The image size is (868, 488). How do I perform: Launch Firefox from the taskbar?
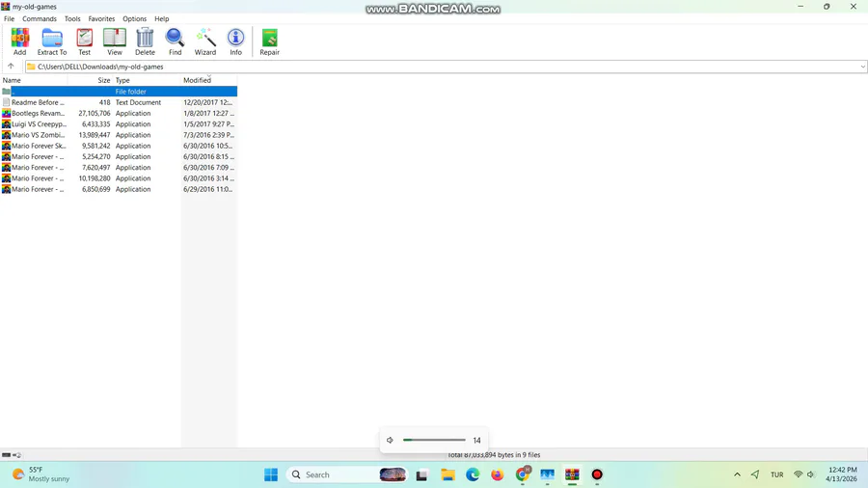pyautogui.click(x=498, y=474)
